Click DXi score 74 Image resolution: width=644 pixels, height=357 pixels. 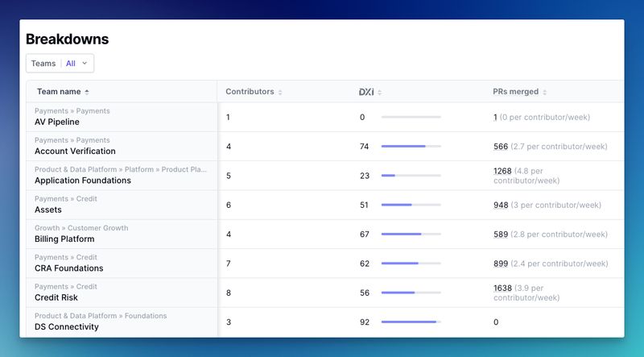[365, 147]
